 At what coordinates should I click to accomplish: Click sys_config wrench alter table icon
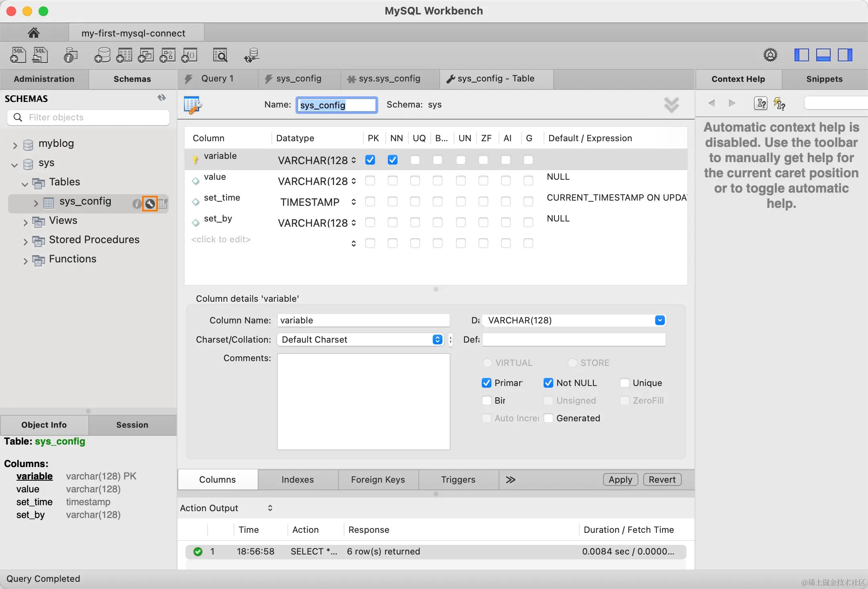tap(150, 204)
